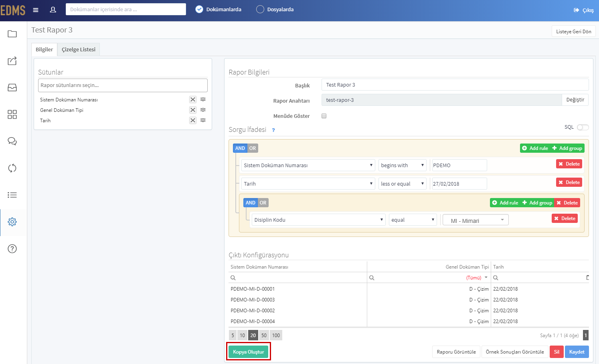The height and width of the screenshot is (364, 599).
Task: Select the Dosyalarda radio option
Action: pos(260,9)
